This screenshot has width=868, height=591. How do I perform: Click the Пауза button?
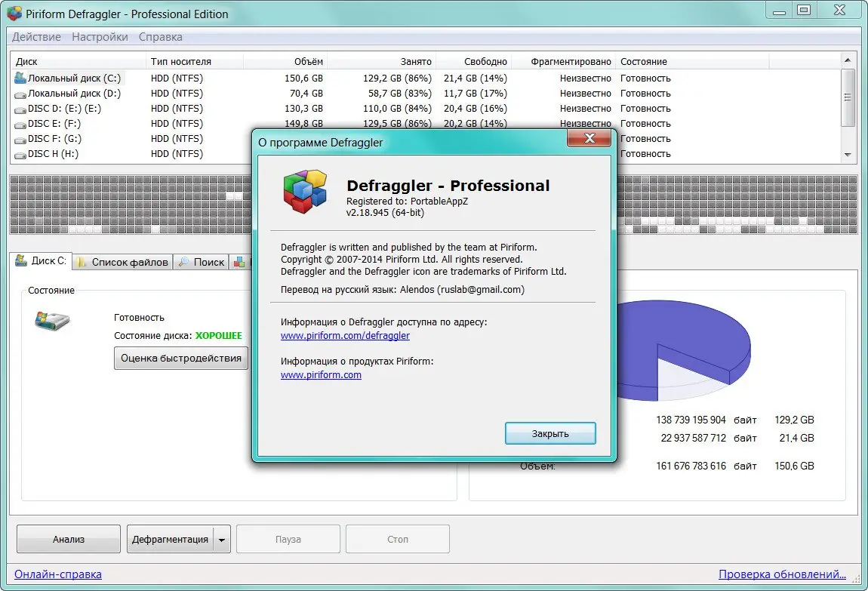tap(288, 539)
